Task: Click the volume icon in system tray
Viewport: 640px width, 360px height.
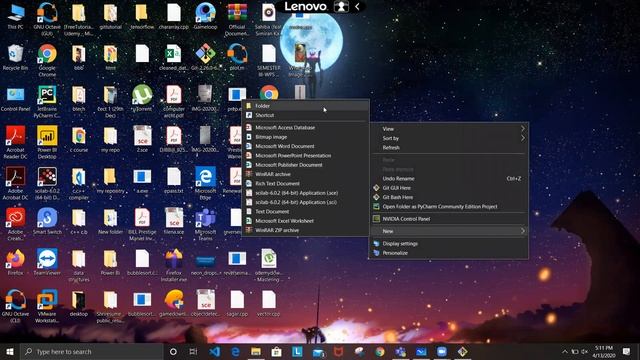Action: 584,351
